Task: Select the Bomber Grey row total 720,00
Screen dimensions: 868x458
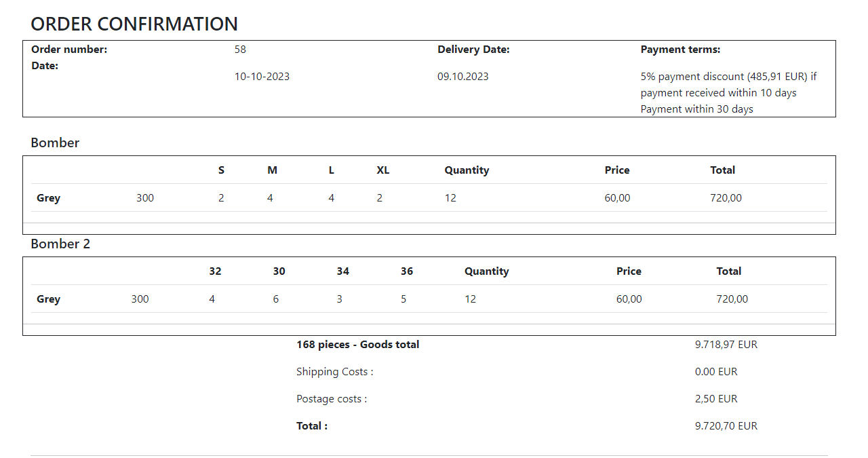Action: pos(726,198)
